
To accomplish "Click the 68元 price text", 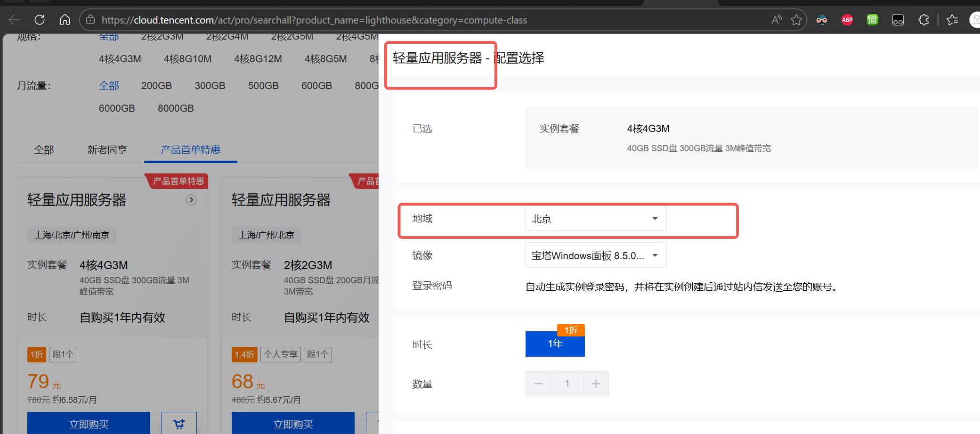I will pyautogui.click(x=248, y=382).
